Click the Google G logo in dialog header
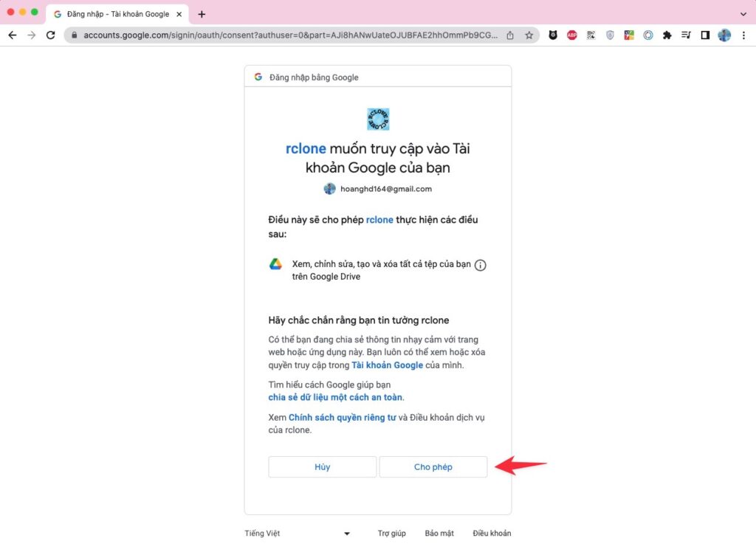756x552 pixels. [258, 77]
